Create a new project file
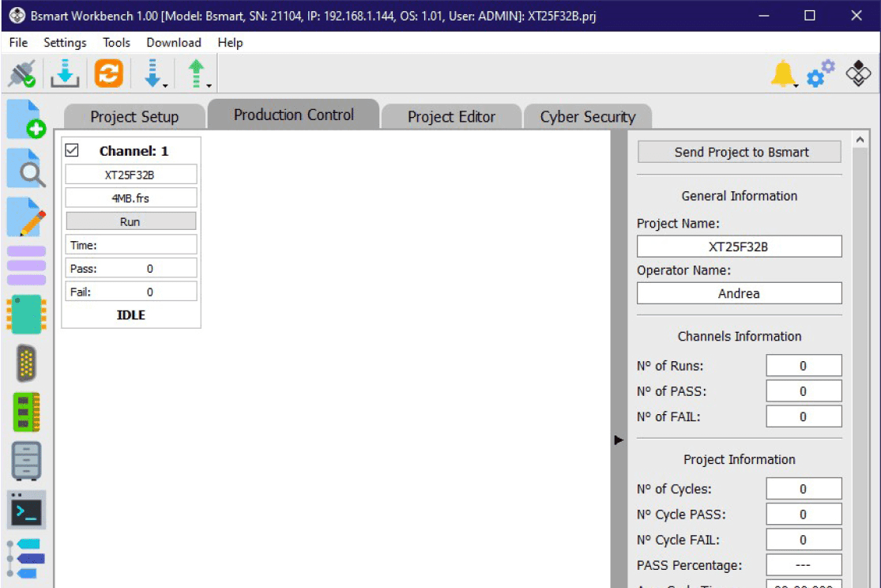881x588 pixels. [x=26, y=119]
